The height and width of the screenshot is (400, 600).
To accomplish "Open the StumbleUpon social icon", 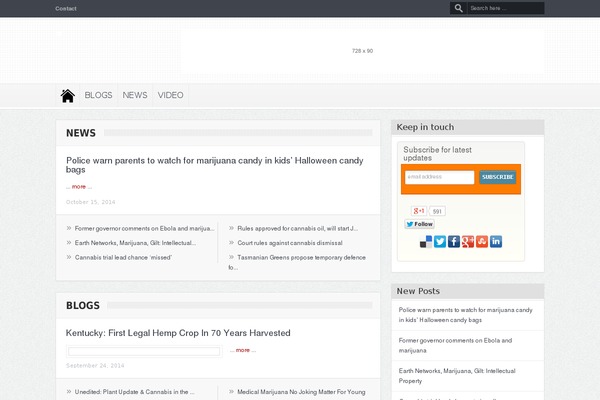I will [x=482, y=242].
